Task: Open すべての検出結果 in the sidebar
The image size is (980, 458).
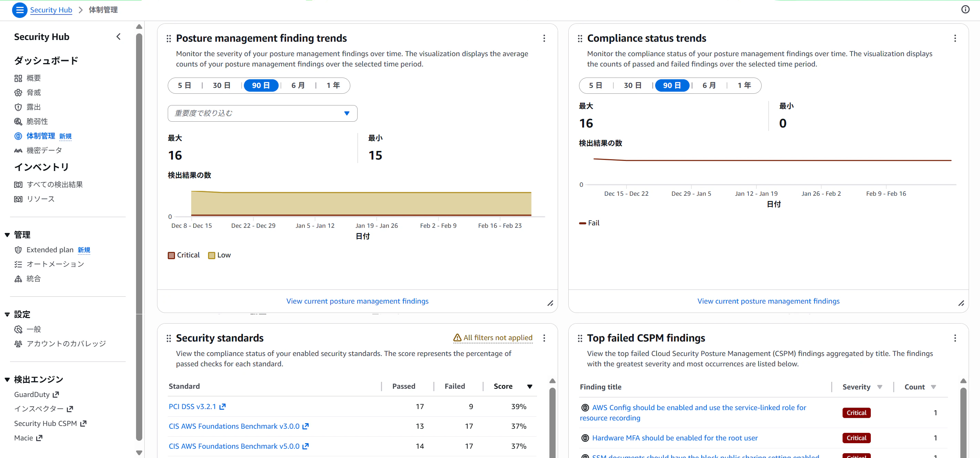Action: pyautogui.click(x=54, y=184)
